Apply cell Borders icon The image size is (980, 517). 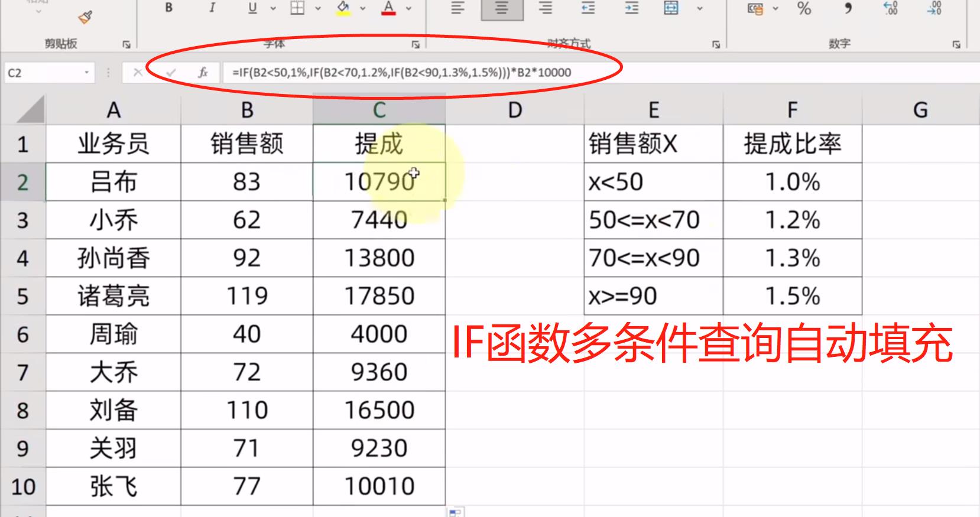[297, 8]
